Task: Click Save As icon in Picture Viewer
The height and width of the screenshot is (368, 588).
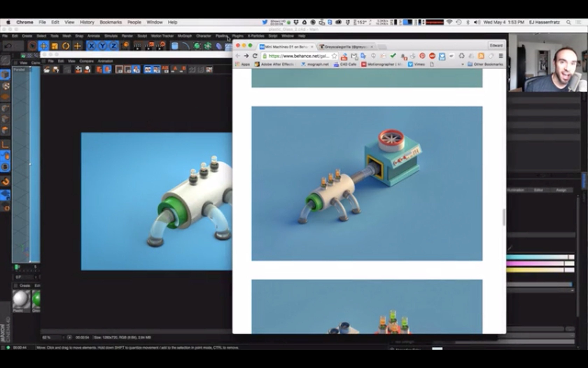Action: click(x=56, y=70)
